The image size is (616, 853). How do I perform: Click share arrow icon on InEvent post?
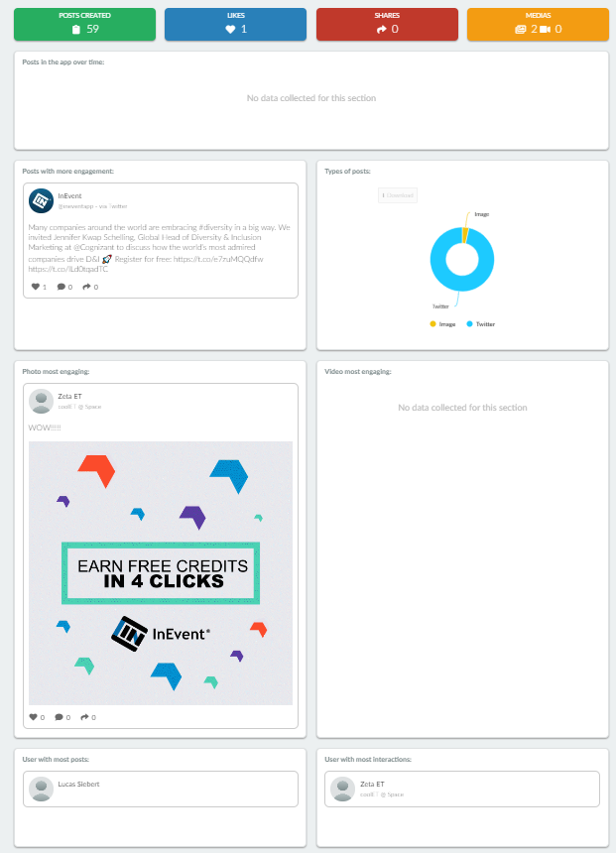click(86, 287)
